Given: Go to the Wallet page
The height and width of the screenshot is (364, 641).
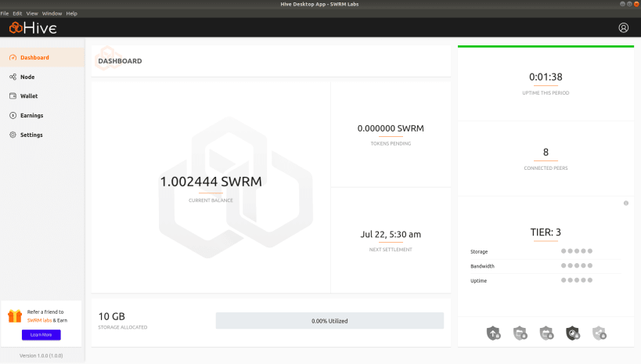Looking at the screenshot, I should tap(42, 96).
